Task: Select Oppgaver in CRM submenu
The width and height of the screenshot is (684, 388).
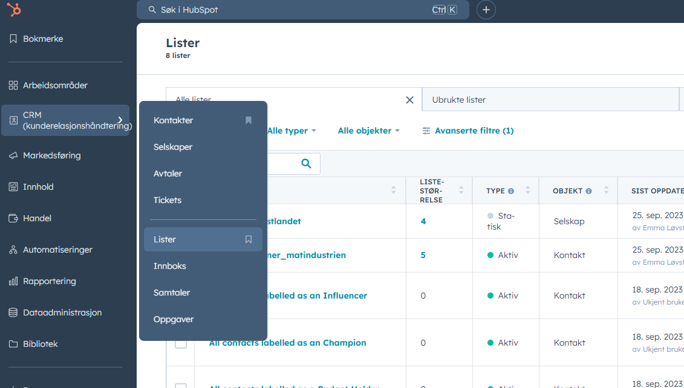Action: (x=173, y=319)
